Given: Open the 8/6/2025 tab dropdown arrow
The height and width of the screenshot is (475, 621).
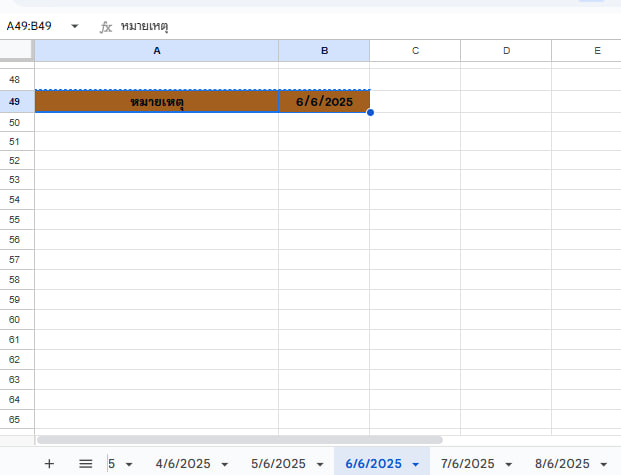Looking at the screenshot, I should tap(604, 464).
